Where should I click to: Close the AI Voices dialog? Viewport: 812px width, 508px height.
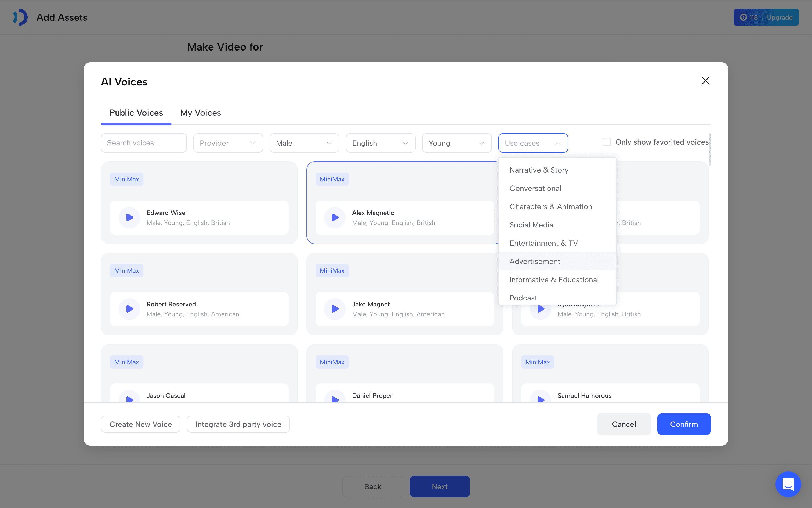[705, 81]
